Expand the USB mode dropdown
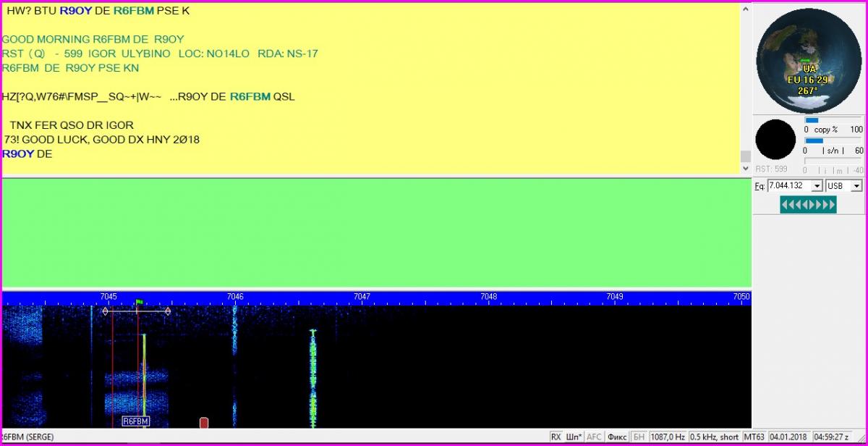868x446 pixels. [857, 186]
